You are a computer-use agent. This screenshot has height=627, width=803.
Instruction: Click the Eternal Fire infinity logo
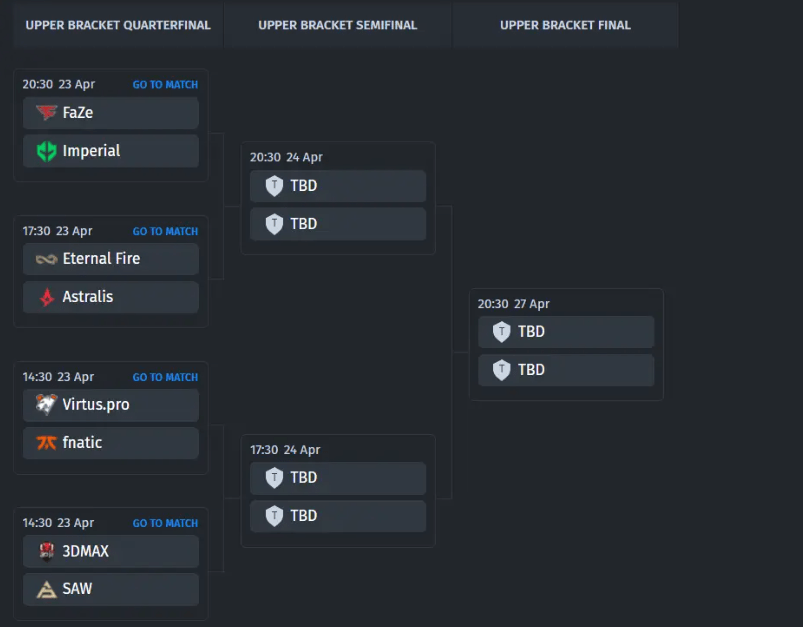46,259
